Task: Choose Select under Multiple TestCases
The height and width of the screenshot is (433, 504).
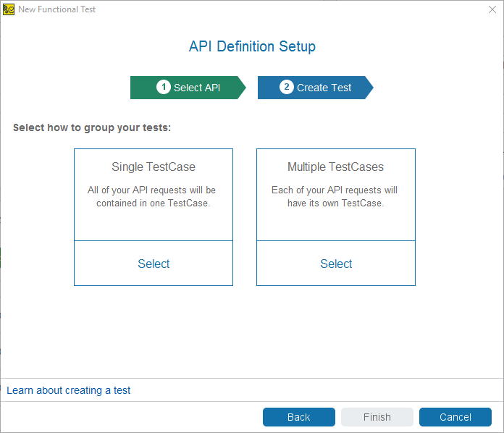Action: (x=336, y=264)
